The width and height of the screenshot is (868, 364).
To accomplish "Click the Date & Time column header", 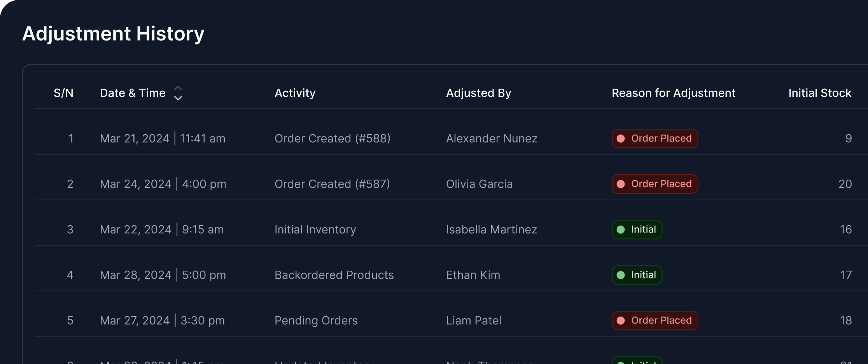I will pos(133,93).
